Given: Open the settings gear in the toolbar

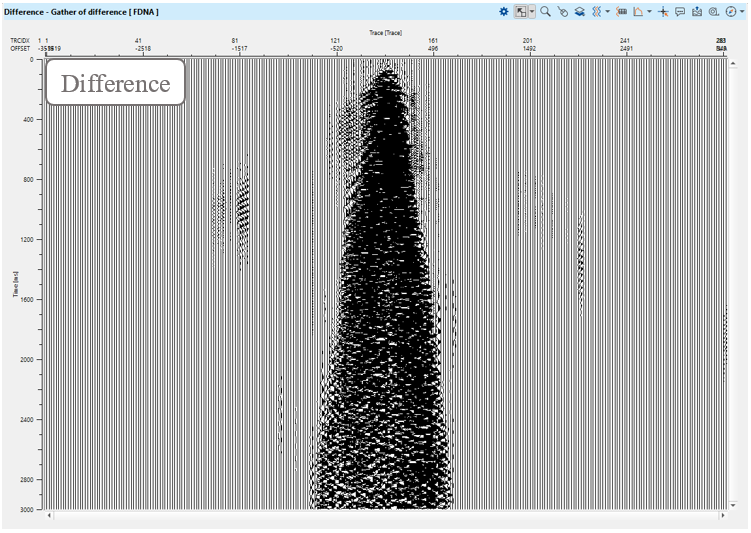Looking at the screenshot, I should point(504,11).
